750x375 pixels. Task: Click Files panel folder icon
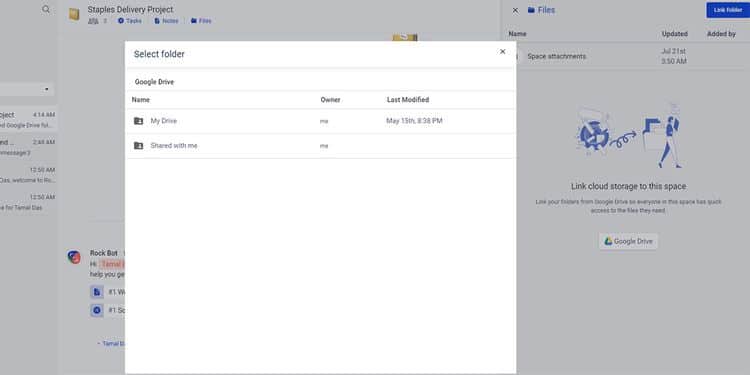point(531,10)
